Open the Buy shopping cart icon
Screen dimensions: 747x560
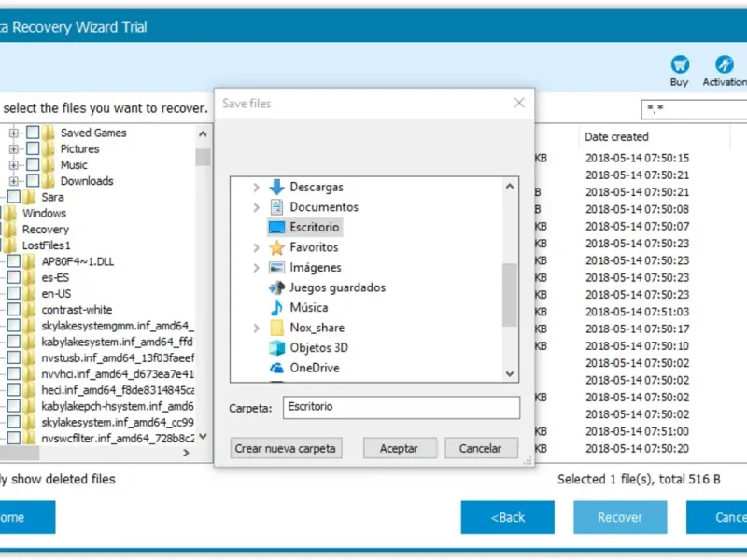click(x=680, y=64)
